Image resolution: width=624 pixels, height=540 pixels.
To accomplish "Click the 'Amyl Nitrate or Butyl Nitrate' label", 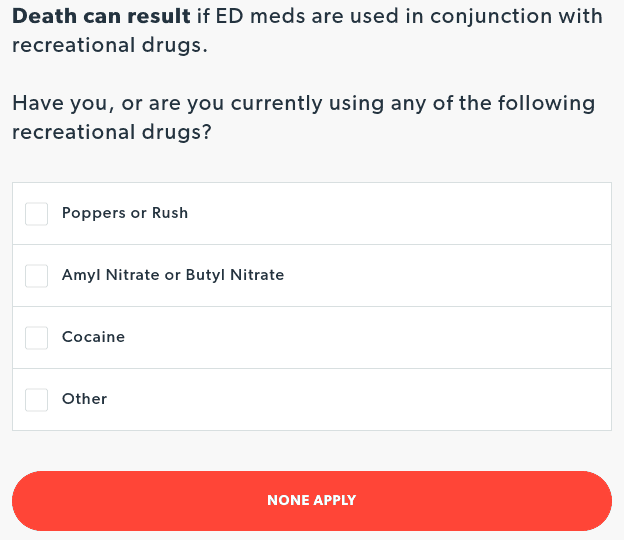I will point(172,275).
